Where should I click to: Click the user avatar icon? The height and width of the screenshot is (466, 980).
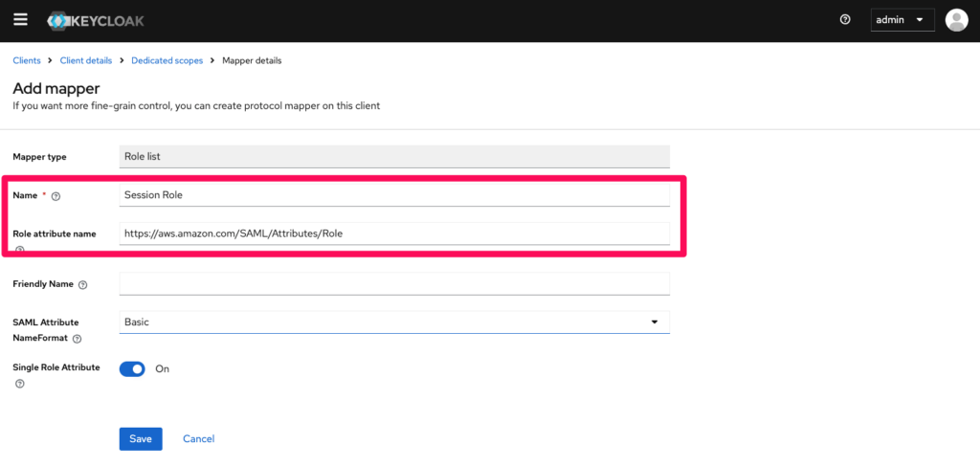pyautogui.click(x=956, y=20)
